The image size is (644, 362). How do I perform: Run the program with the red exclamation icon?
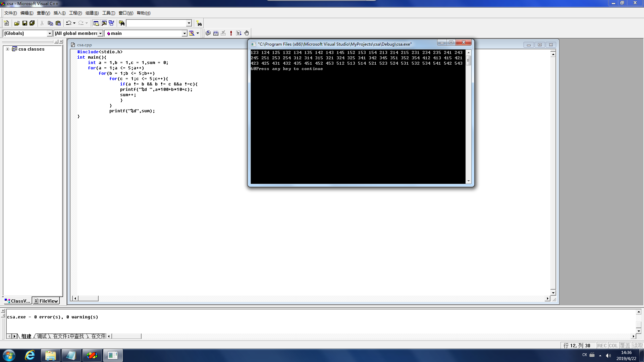coord(231,33)
